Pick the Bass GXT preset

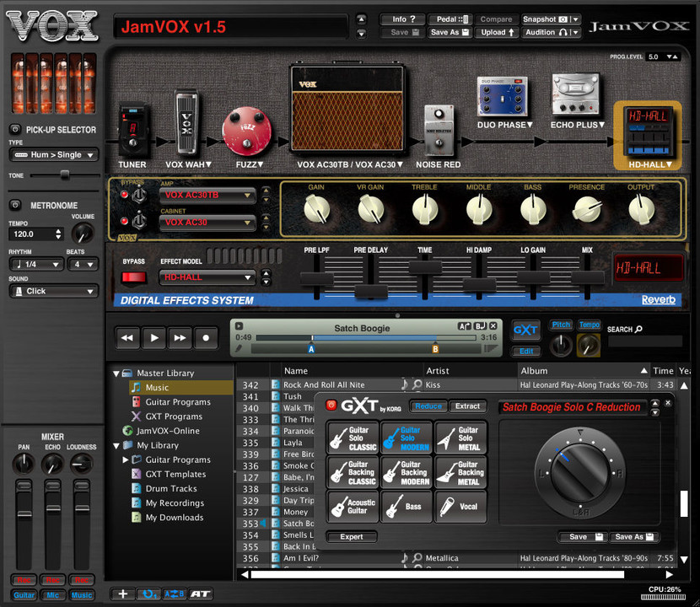(408, 507)
